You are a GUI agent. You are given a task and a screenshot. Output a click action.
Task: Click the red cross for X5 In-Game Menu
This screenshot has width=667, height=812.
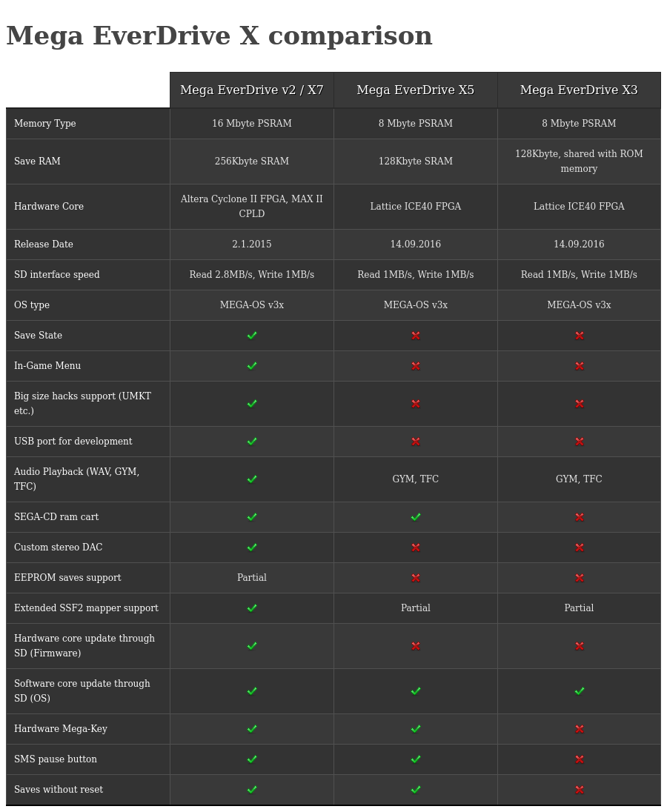point(416,366)
